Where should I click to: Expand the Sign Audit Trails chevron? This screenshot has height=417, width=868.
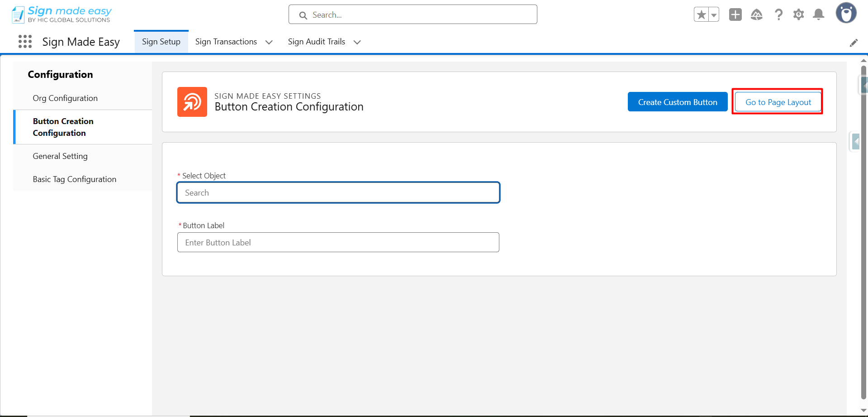[357, 42]
